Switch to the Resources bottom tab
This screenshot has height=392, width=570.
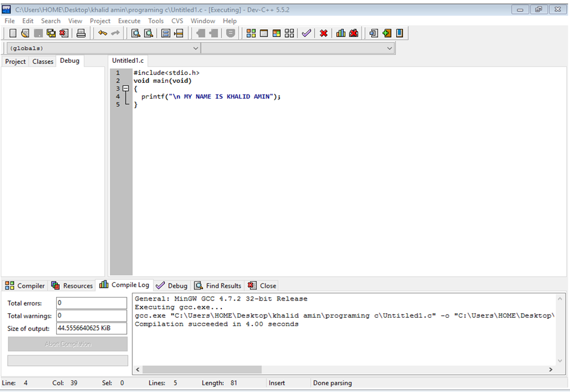(x=71, y=286)
